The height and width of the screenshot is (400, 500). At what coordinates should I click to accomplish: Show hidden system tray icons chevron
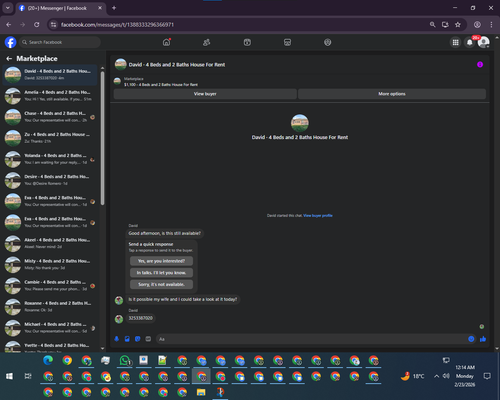[x=436, y=376]
